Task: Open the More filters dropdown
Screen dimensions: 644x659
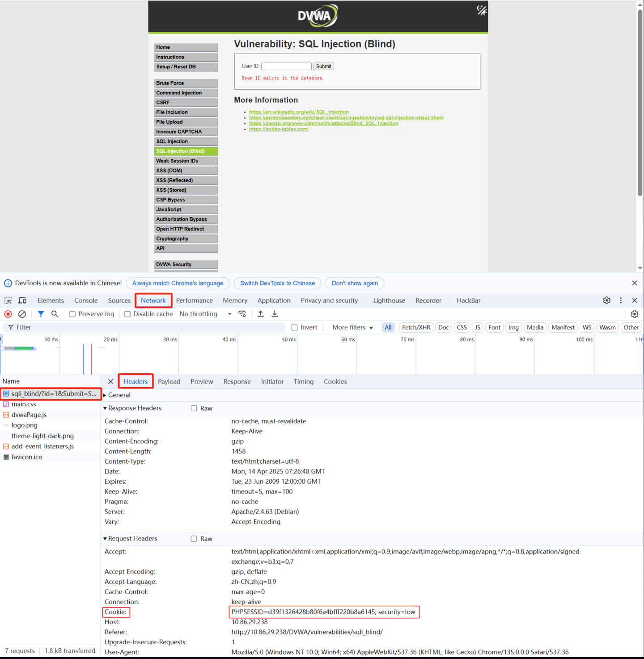Action: (352, 327)
